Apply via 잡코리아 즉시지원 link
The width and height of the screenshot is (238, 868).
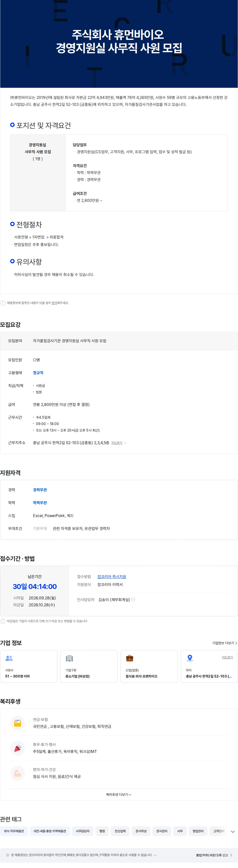coord(112,577)
